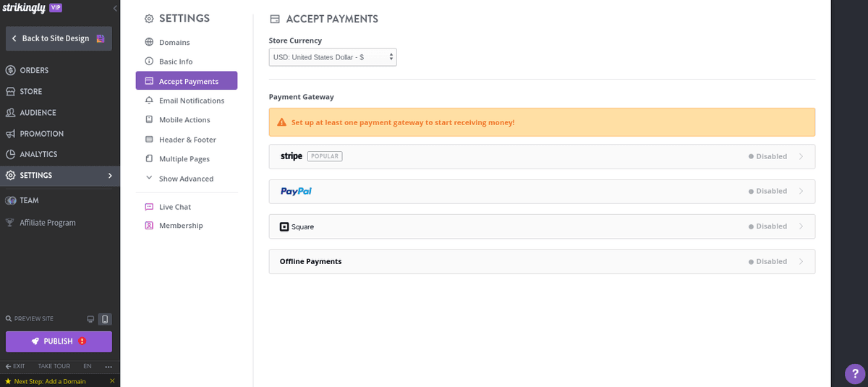This screenshot has height=387, width=868.
Task: Click the Store icon in sidebar
Action: 11,92
